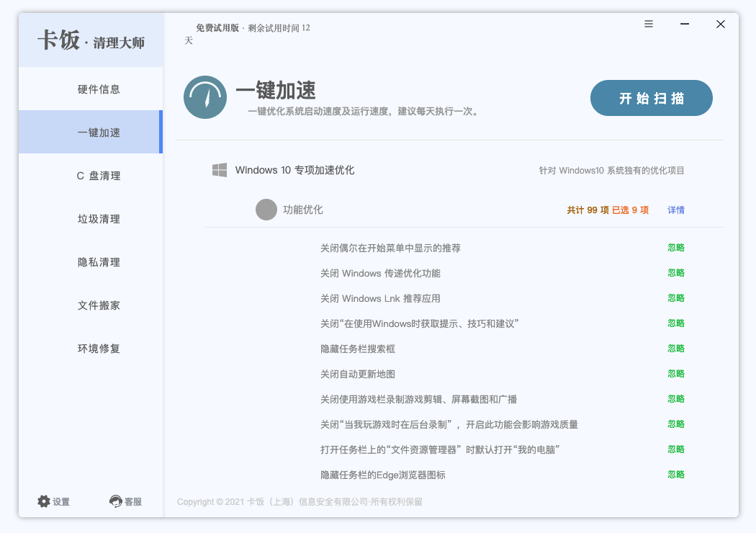Toggle the 功能优化 round selector
The image size is (756, 533).
click(266, 210)
